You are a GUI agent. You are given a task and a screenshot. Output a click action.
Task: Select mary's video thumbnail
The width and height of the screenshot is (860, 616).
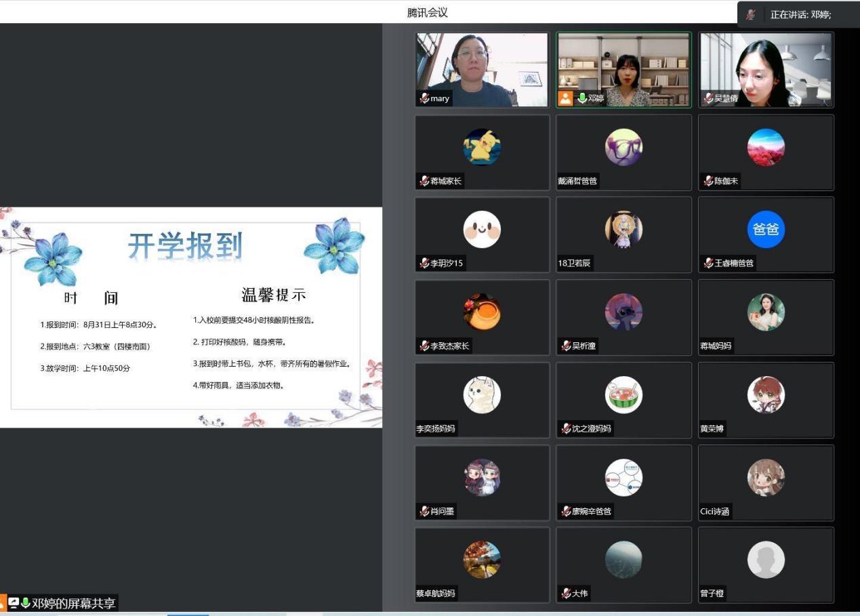click(x=482, y=68)
